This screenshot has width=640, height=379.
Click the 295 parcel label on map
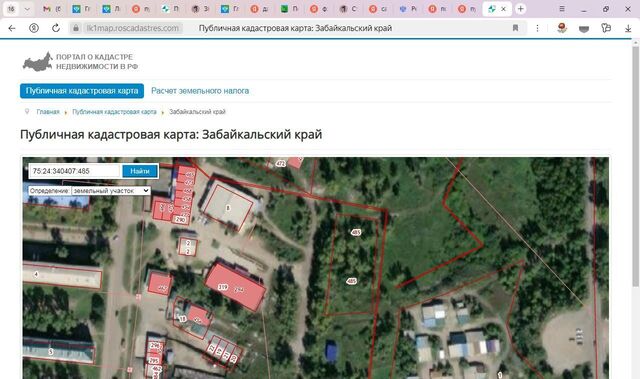pos(154,361)
